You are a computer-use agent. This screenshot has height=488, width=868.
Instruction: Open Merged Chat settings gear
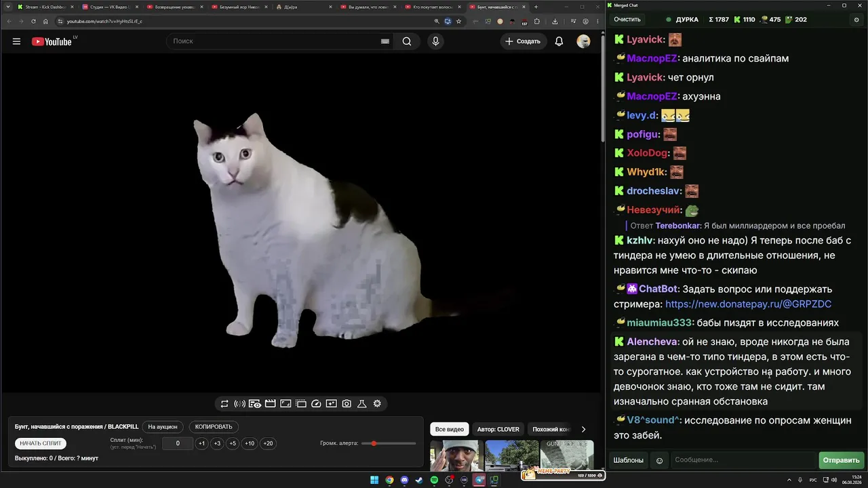coord(856,20)
